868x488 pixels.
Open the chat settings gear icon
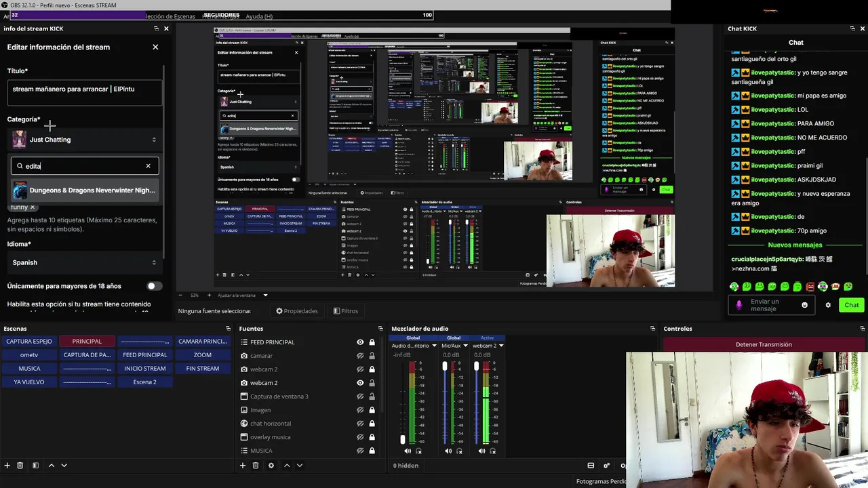click(828, 305)
